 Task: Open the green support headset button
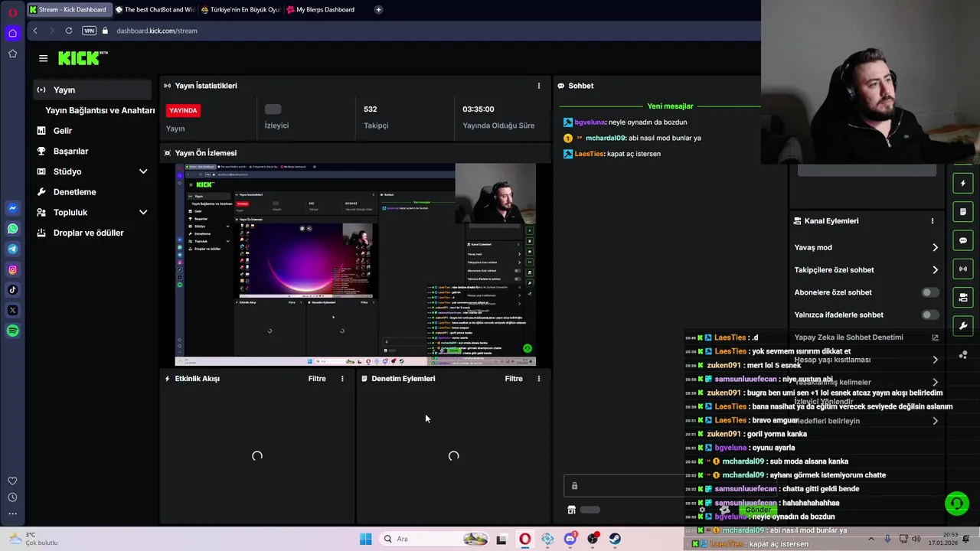[956, 503]
